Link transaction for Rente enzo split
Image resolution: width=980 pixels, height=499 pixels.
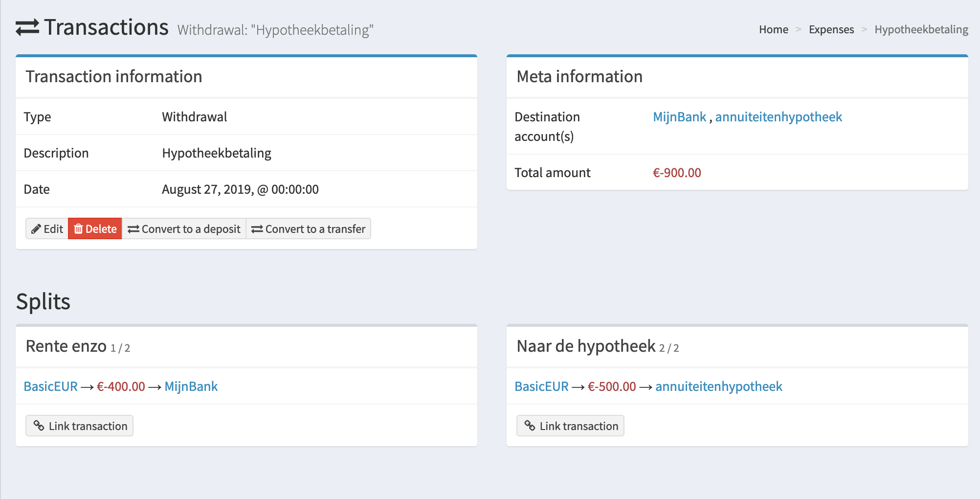coord(79,426)
